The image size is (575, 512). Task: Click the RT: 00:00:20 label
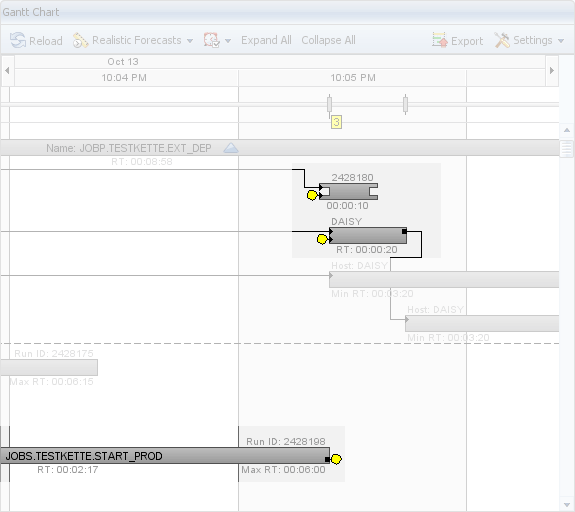pos(367,250)
